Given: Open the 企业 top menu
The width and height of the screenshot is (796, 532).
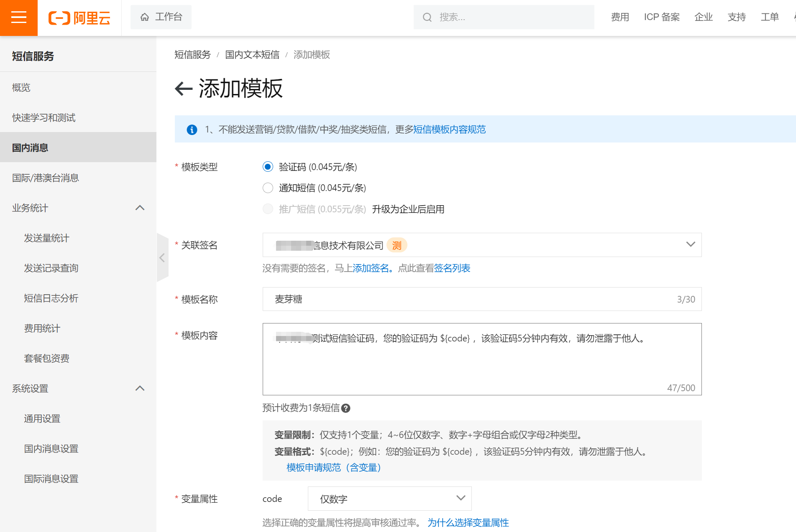Looking at the screenshot, I should click(x=704, y=17).
